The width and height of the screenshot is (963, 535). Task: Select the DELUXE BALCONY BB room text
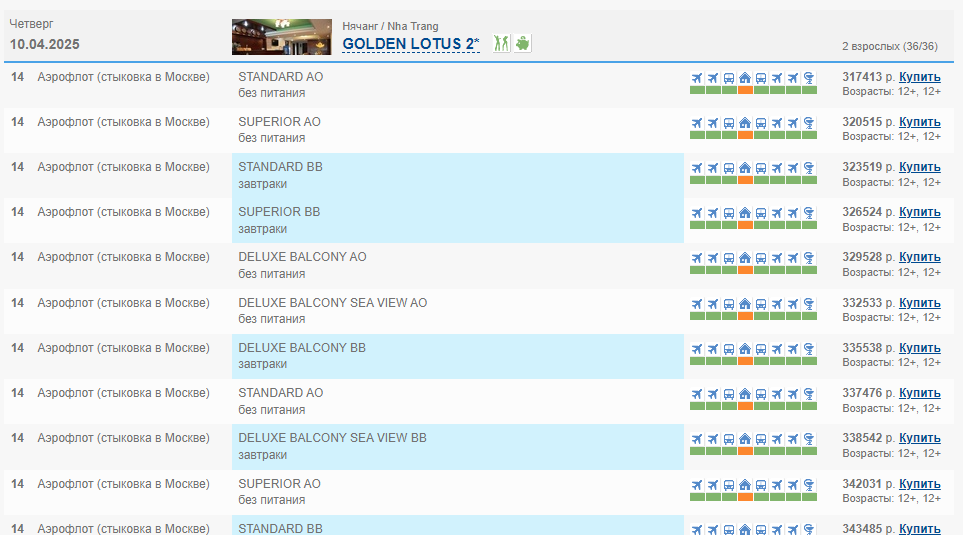pos(302,348)
